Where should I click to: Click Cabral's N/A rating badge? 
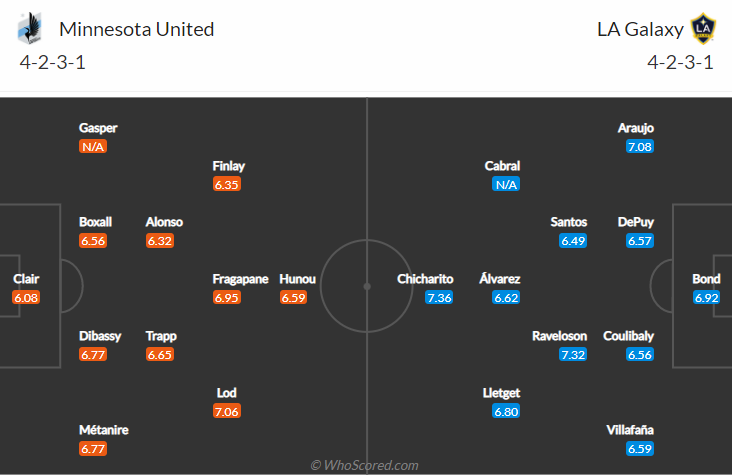coord(506,184)
